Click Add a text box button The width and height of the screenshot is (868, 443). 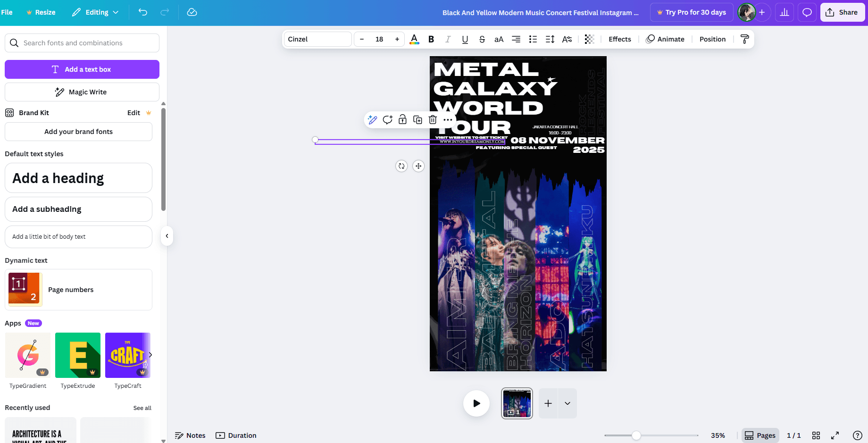click(82, 69)
